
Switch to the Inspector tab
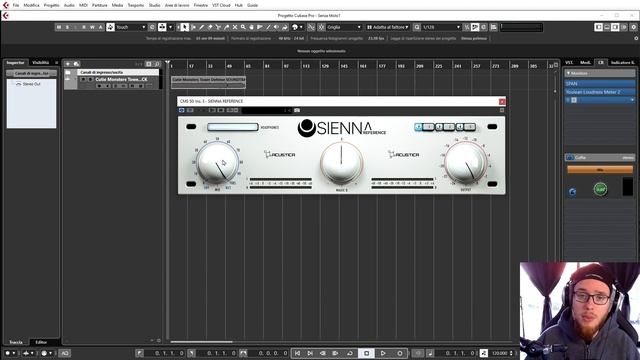[16, 62]
